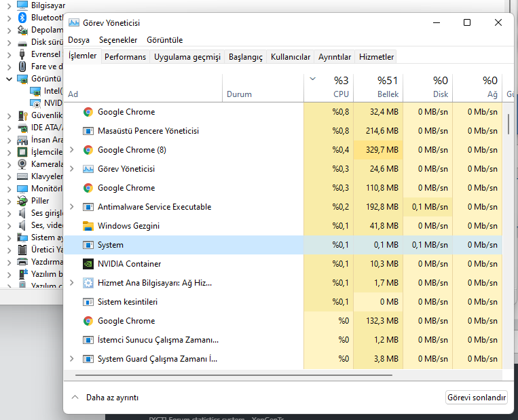Click Chrome icon in the 110,8 MB row
Image resolution: width=518 pixels, height=420 pixels.
point(88,188)
